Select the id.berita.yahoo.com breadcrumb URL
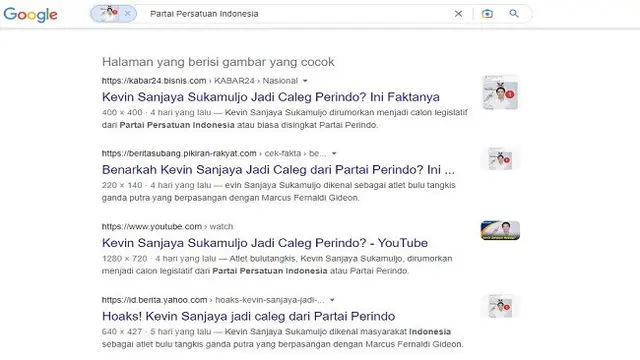 [213, 300]
